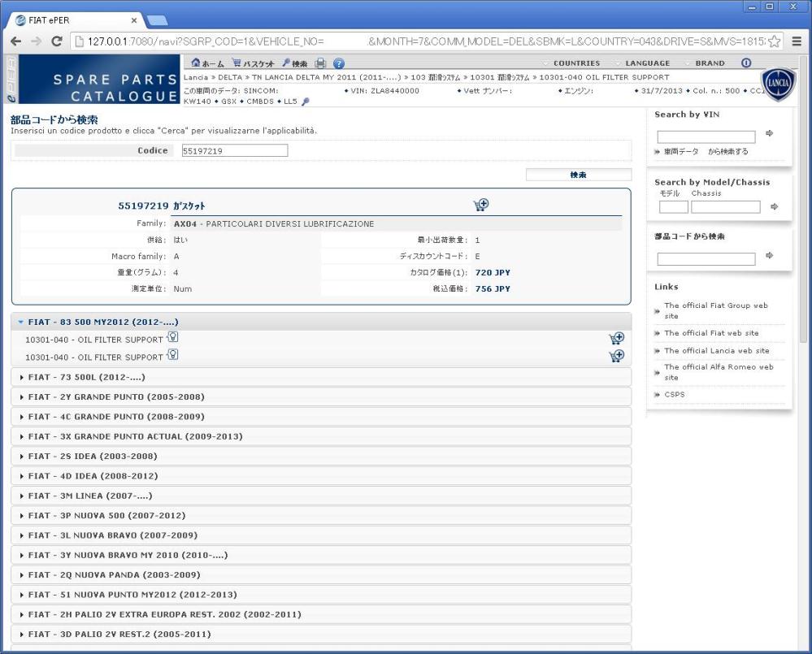
Task: Click browser forward arrow
Action: [x=37, y=41]
